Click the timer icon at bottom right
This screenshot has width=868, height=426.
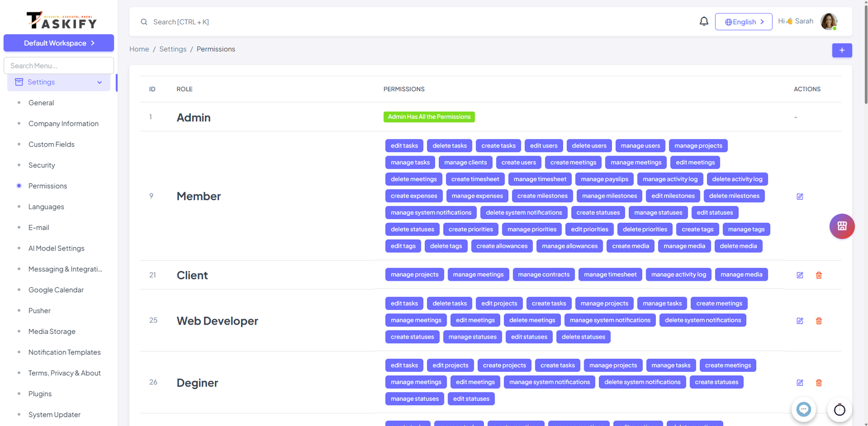[839, 410]
